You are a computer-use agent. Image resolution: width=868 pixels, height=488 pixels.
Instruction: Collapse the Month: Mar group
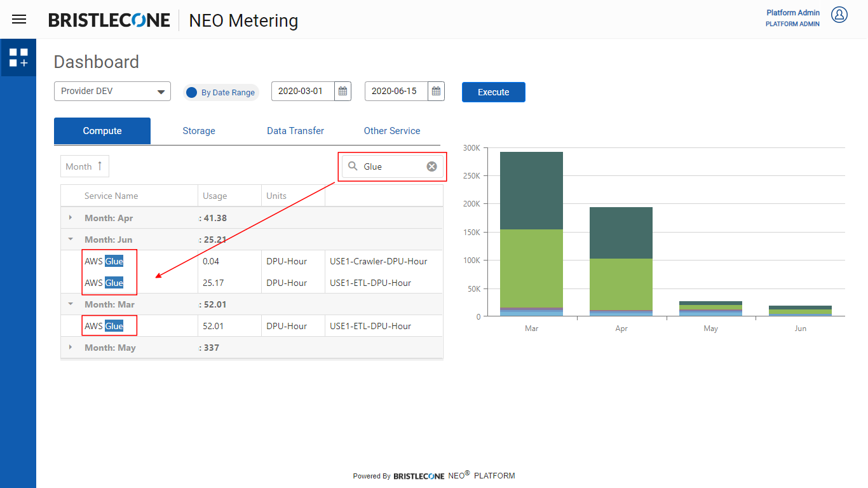point(71,304)
